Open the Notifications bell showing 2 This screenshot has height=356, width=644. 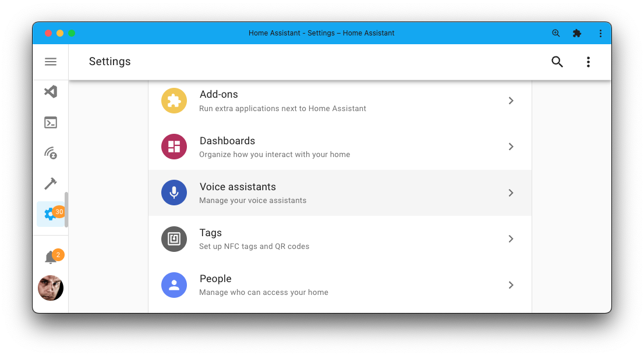pos(51,255)
